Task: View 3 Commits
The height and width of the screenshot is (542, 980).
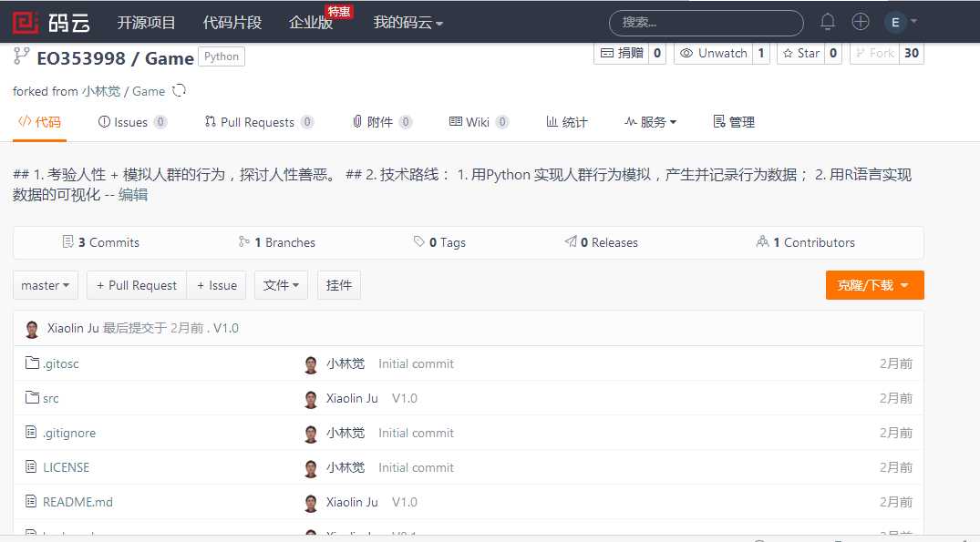Action: [x=100, y=242]
